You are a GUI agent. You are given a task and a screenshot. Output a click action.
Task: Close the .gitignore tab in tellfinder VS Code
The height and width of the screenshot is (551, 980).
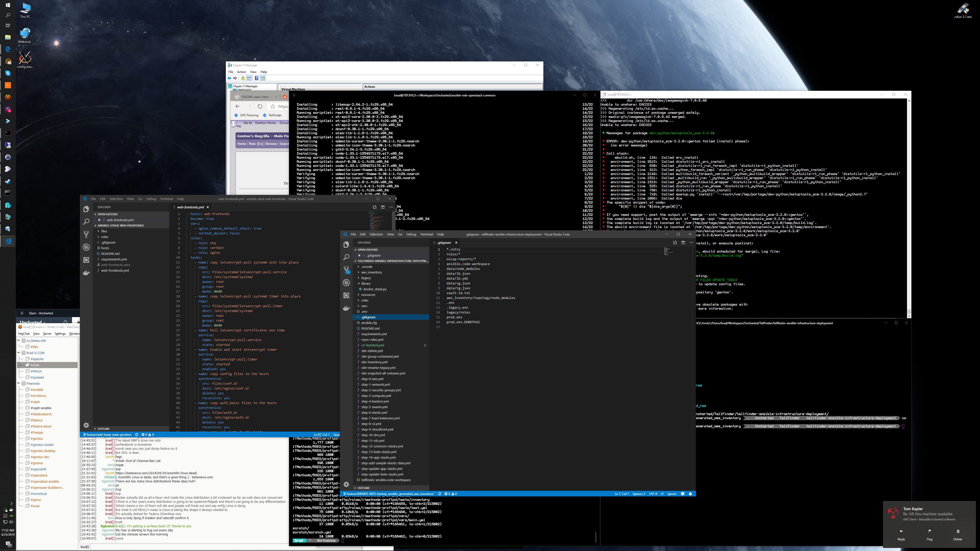(x=456, y=243)
